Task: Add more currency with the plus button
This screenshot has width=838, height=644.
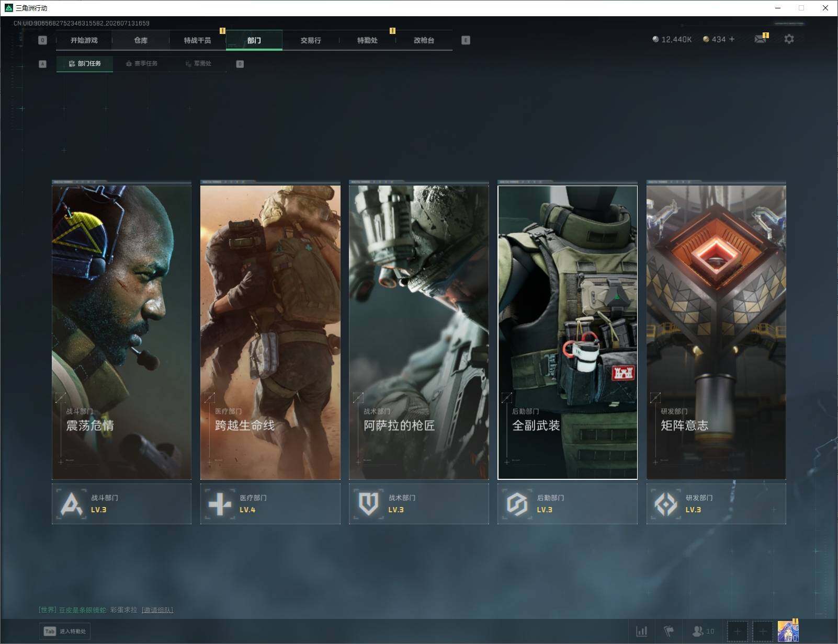Action: pos(732,39)
